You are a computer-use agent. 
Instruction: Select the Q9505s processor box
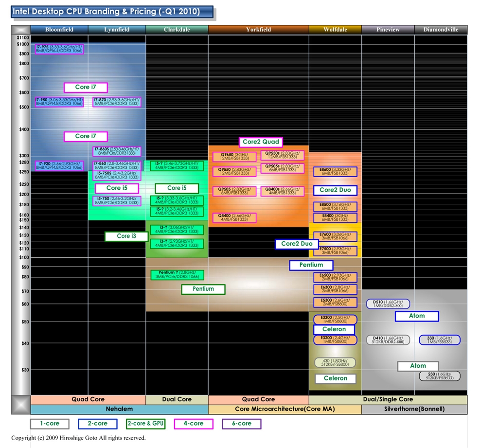tap(283, 168)
